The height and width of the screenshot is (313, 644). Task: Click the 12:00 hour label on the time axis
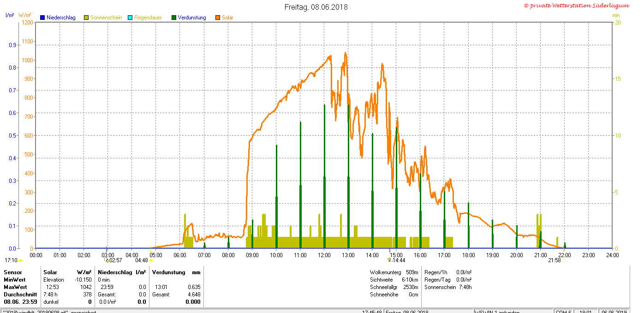pos(324,255)
